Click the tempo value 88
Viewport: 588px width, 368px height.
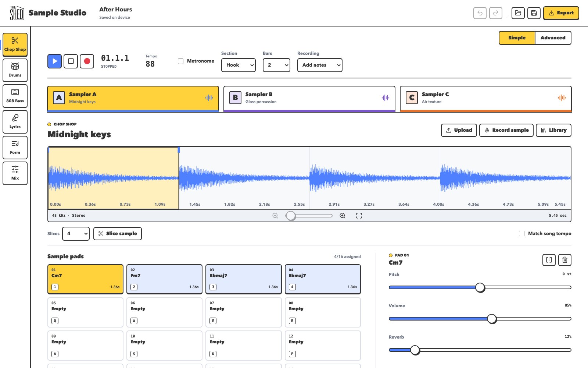click(x=150, y=64)
